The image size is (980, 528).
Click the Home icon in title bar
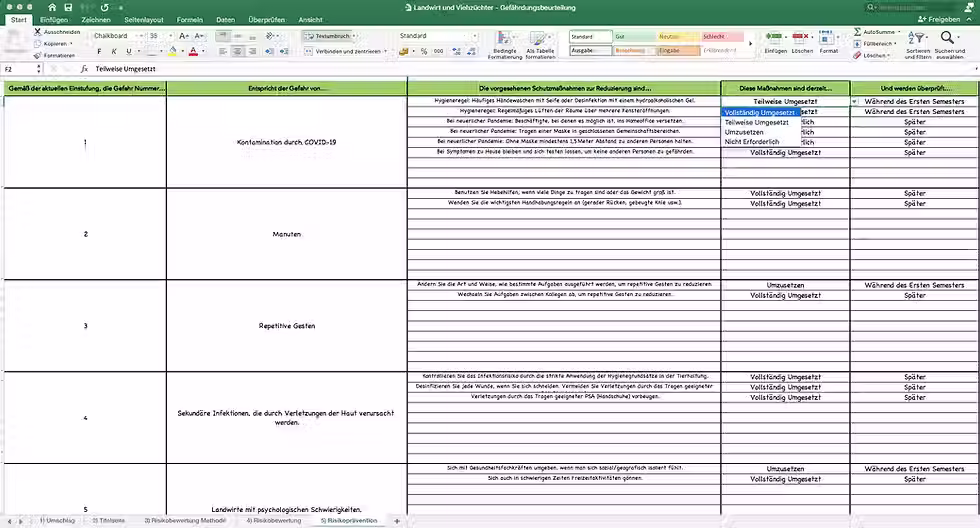pos(52,7)
